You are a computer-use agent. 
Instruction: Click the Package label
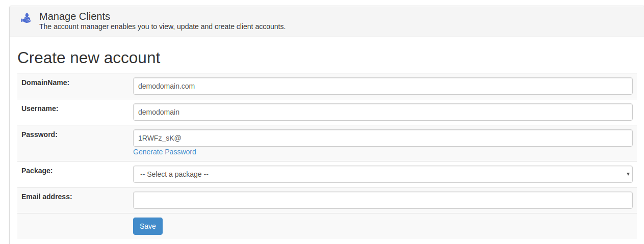coord(37,170)
